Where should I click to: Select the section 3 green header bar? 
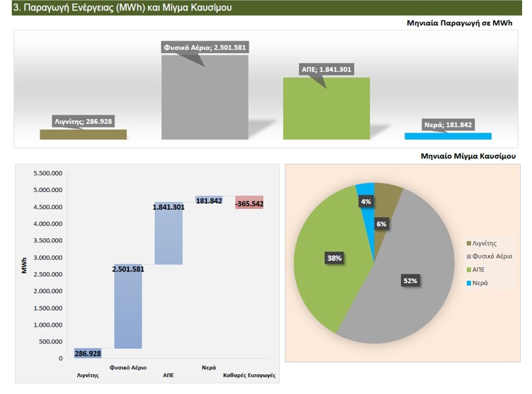click(x=266, y=8)
